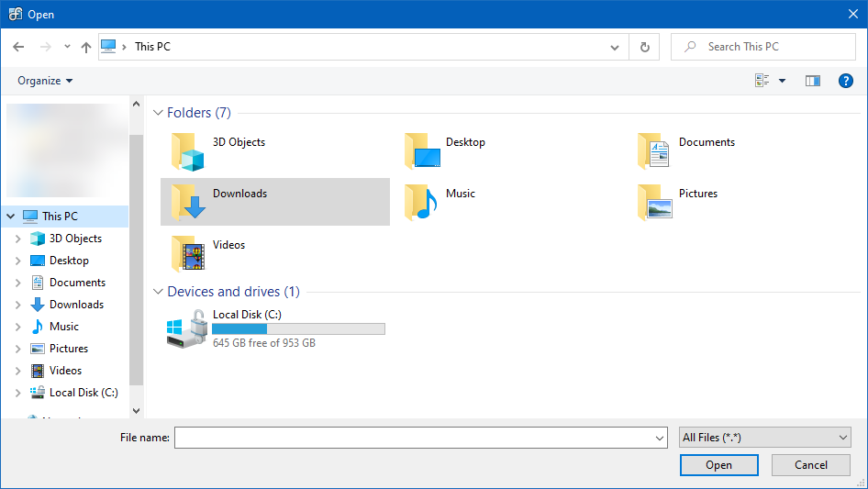This screenshot has width=868, height=489.
Task: Click Pictures sidebar icon
Action: click(x=38, y=349)
